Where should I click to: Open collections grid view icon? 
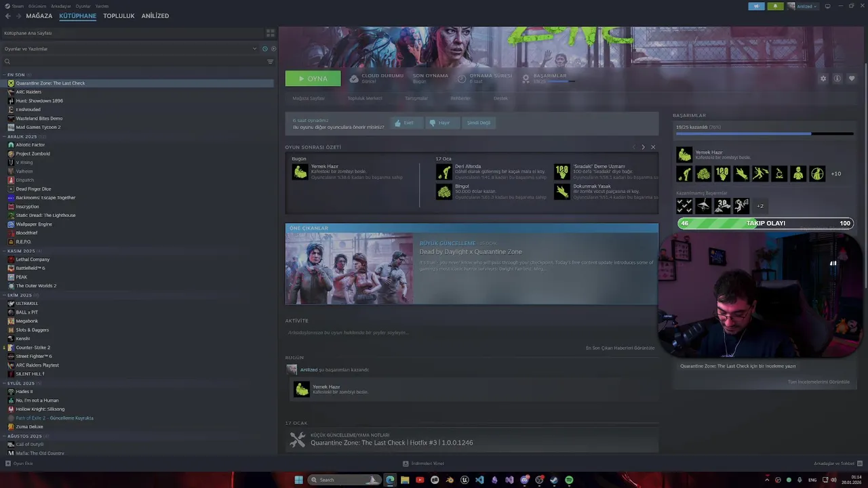(x=270, y=33)
